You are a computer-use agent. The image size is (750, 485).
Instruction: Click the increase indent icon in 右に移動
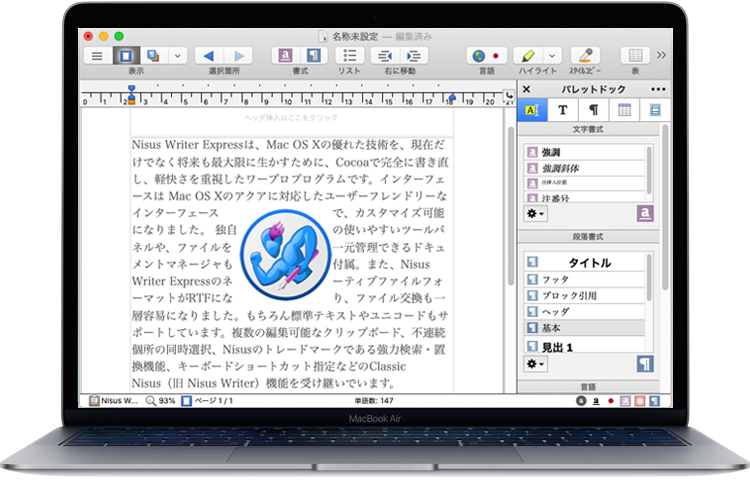[x=414, y=56]
